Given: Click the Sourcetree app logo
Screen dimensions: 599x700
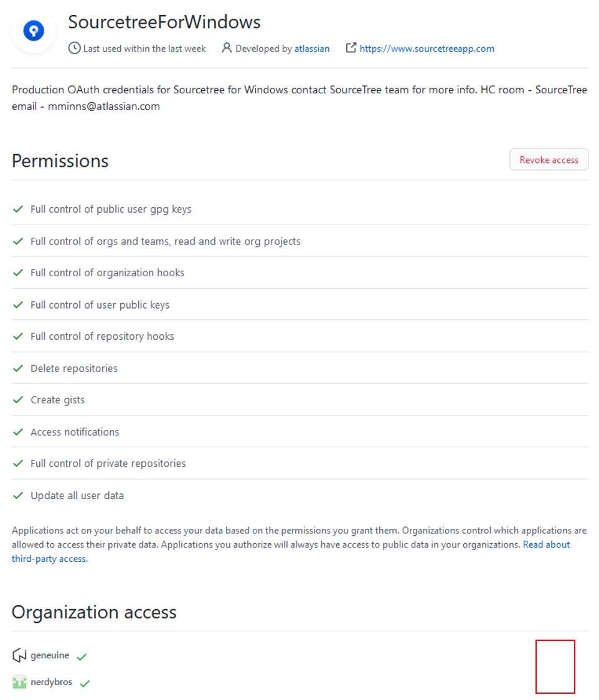Looking at the screenshot, I should click(34, 30).
